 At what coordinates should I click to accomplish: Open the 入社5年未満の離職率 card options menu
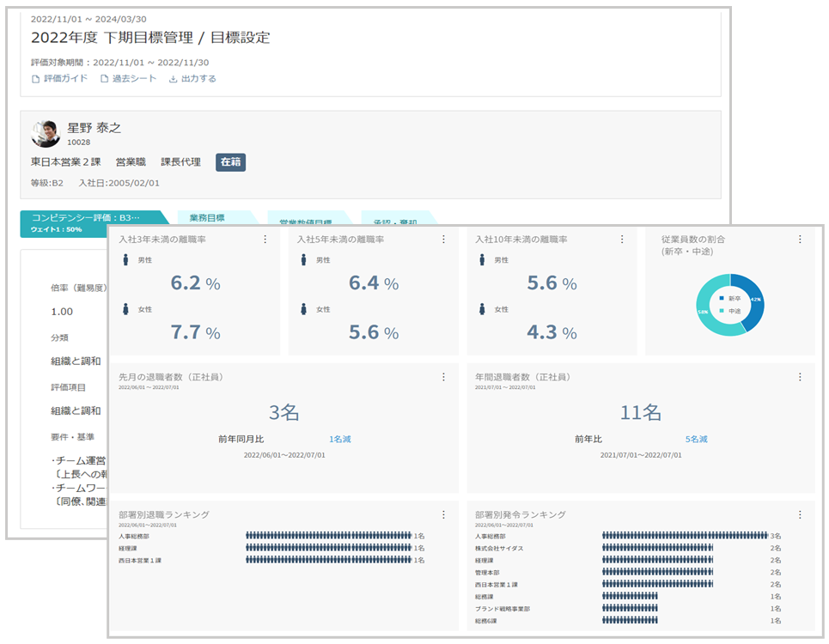443,240
